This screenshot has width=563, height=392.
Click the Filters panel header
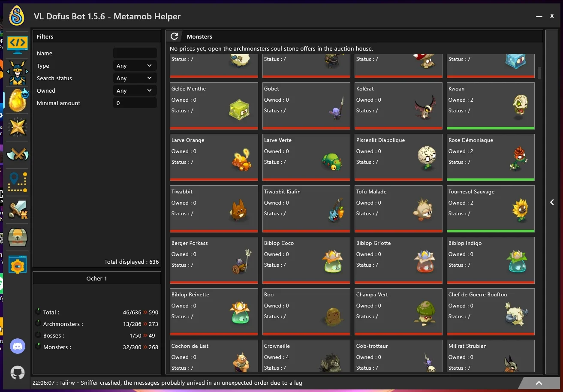pos(96,36)
